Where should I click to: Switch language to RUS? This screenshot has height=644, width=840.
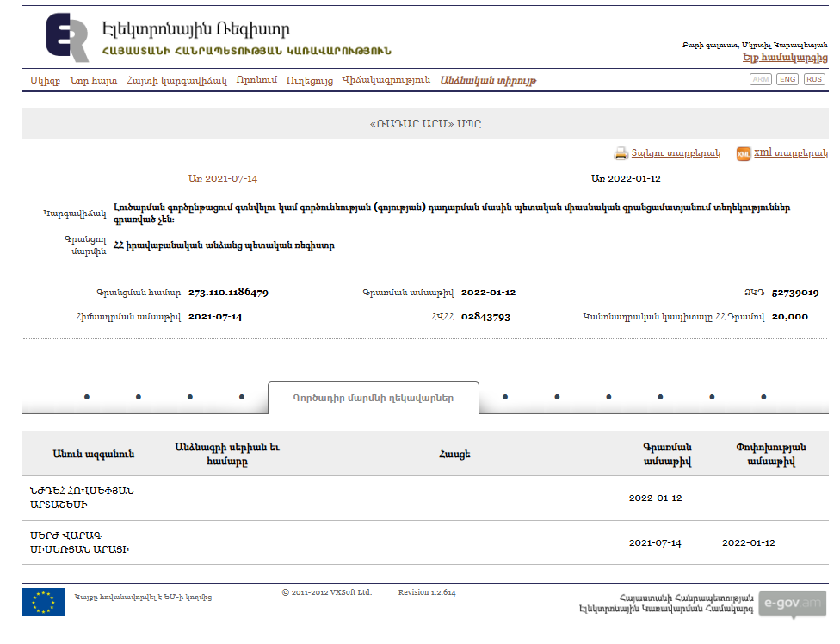813,79
